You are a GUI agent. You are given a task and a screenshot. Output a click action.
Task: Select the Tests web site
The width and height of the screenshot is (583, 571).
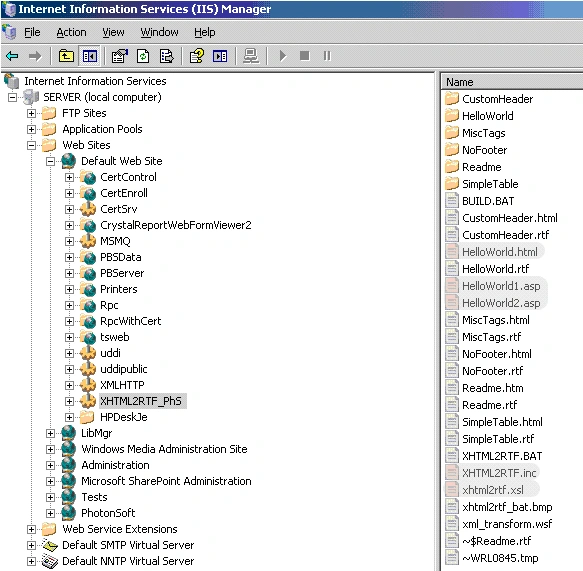pos(94,497)
